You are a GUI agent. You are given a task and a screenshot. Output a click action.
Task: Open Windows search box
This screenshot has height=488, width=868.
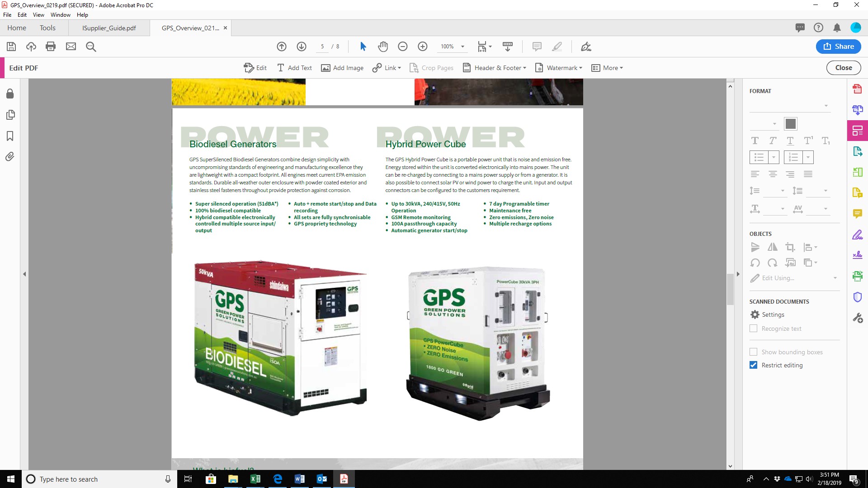[x=99, y=479]
